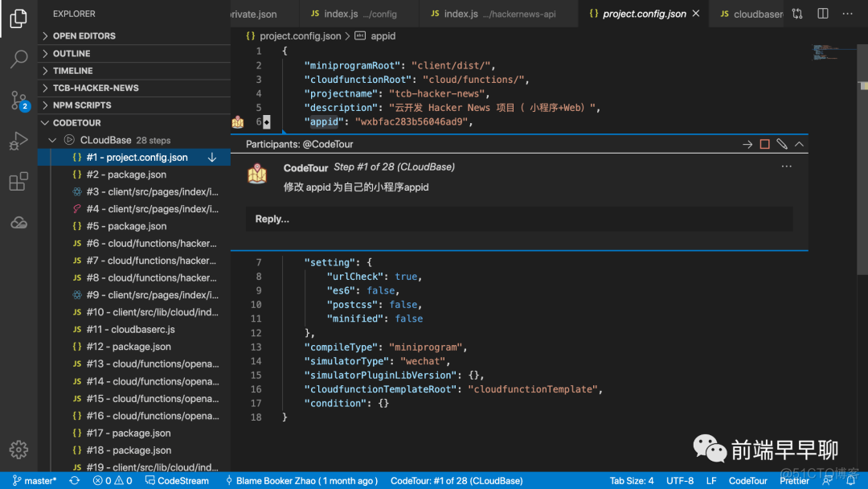The height and width of the screenshot is (489, 868).
Task: Open step #3 - client/src/pages/index
Action: coord(134,191)
